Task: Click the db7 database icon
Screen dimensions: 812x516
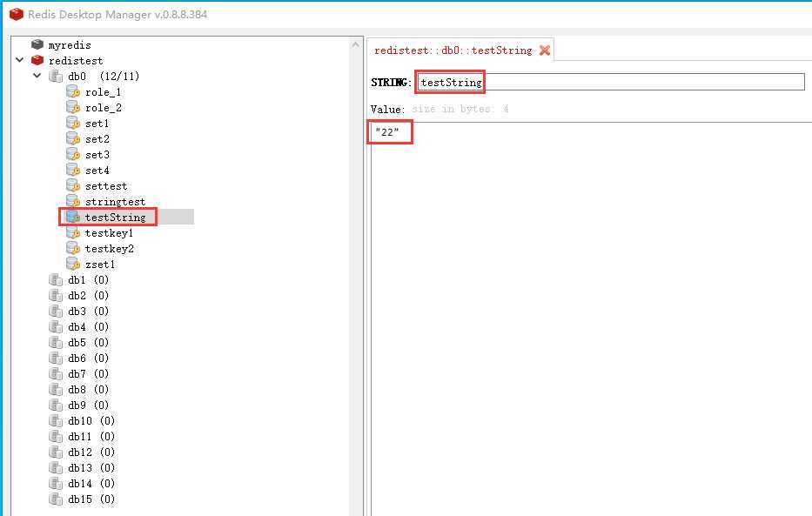Action: pos(56,373)
